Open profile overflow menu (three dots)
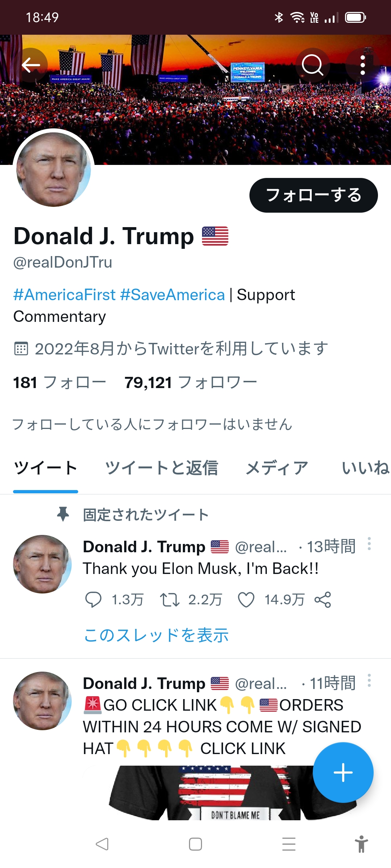This screenshot has width=391, height=868. [363, 65]
